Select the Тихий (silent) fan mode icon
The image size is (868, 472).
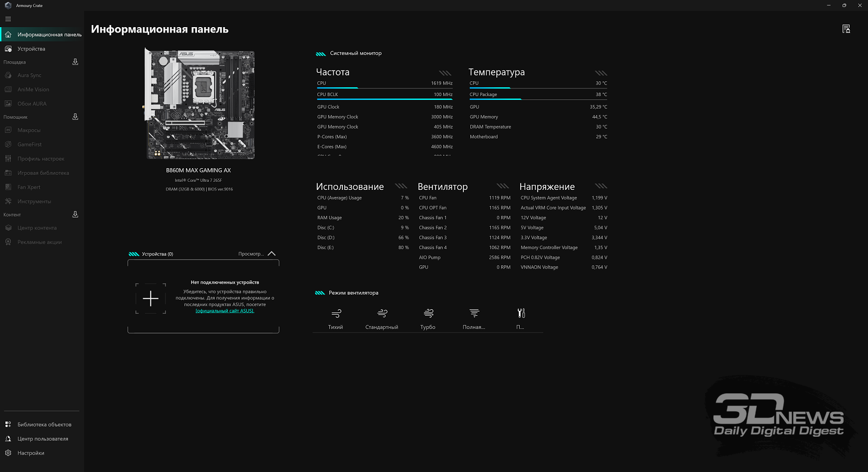[x=336, y=314]
